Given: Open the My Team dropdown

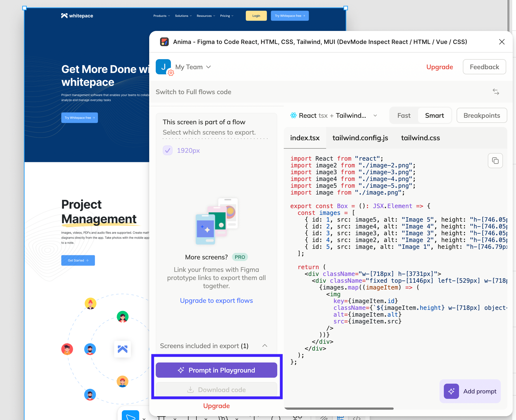Looking at the screenshot, I should coord(193,67).
